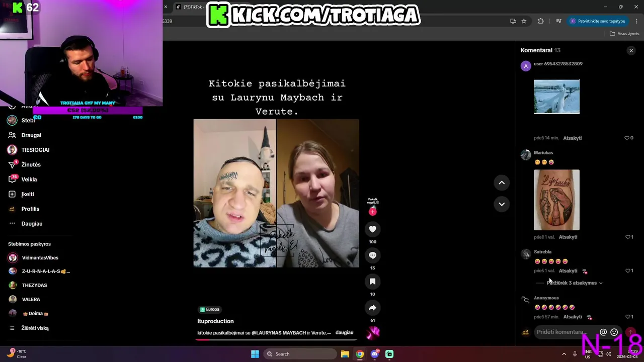Expand description with daugiau link
This screenshot has height=362, width=644.
pos(344,333)
